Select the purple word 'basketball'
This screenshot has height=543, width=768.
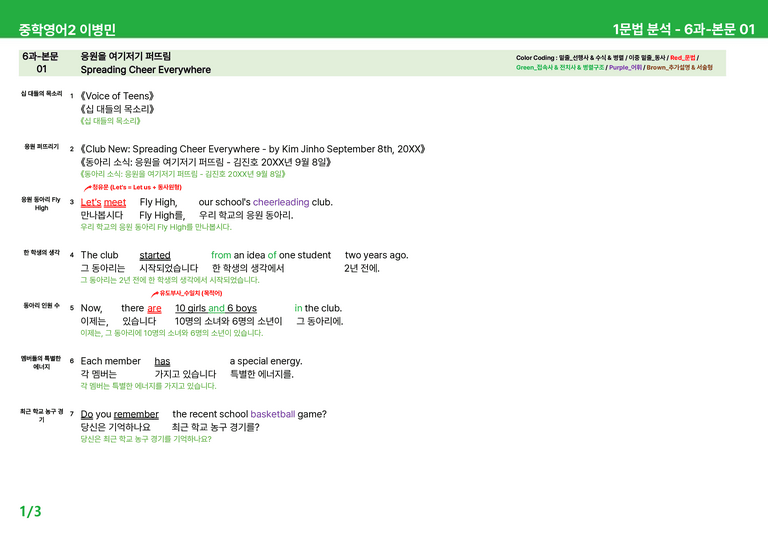(x=273, y=414)
